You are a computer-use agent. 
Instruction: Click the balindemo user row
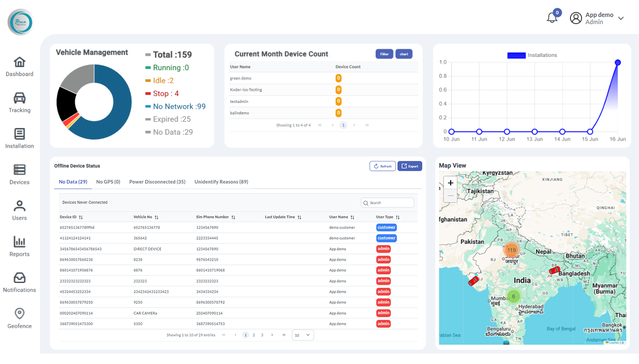click(324, 113)
